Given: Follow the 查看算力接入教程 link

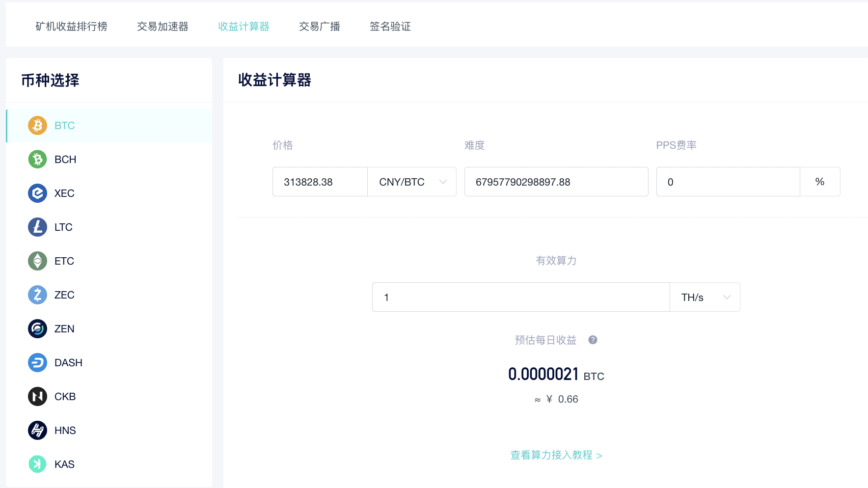Looking at the screenshot, I should pos(556,455).
